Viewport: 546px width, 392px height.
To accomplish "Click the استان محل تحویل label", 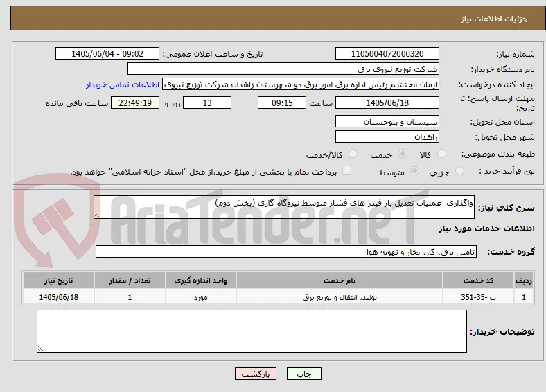I will point(502,122).
